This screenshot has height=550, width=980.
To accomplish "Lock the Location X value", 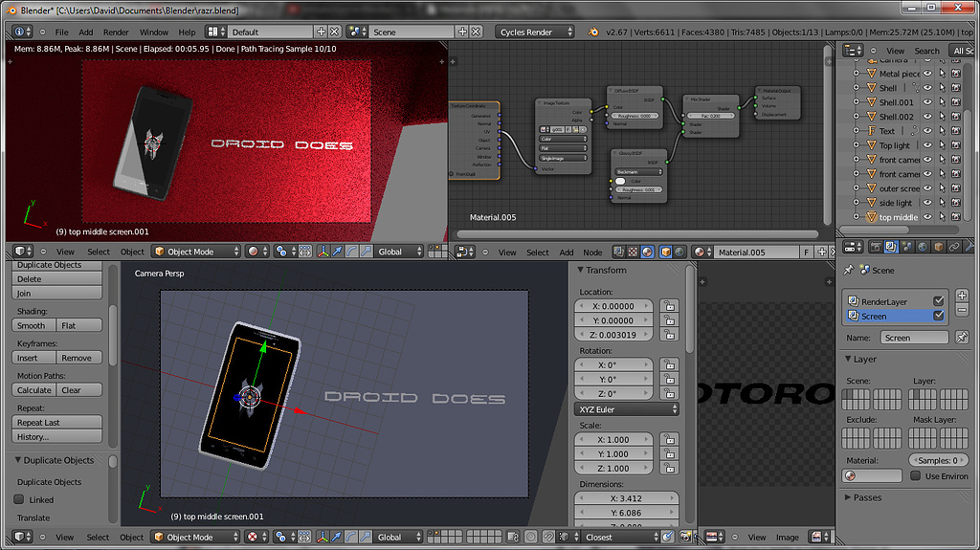I will pyautogui.click(x=669, y=306).
